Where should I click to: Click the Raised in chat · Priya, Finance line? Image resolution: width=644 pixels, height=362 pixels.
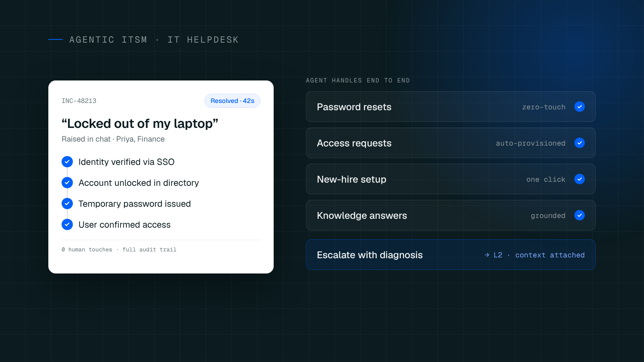113,139
